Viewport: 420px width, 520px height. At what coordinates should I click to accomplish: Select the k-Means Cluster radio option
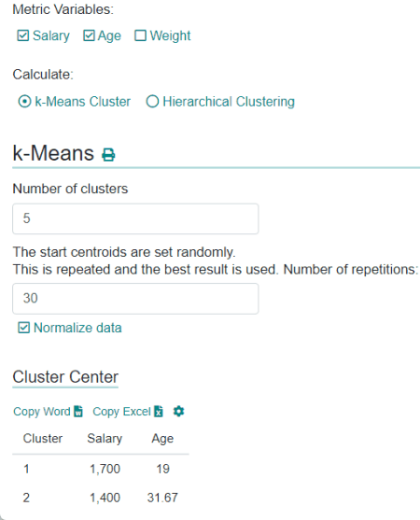click(24, 102)
